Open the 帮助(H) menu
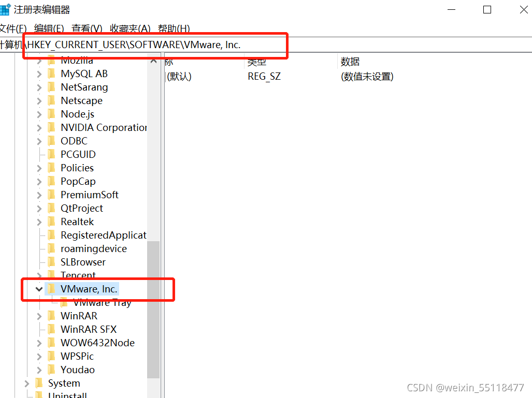This screenshot has height=398, width=532. tap(174, 28)
